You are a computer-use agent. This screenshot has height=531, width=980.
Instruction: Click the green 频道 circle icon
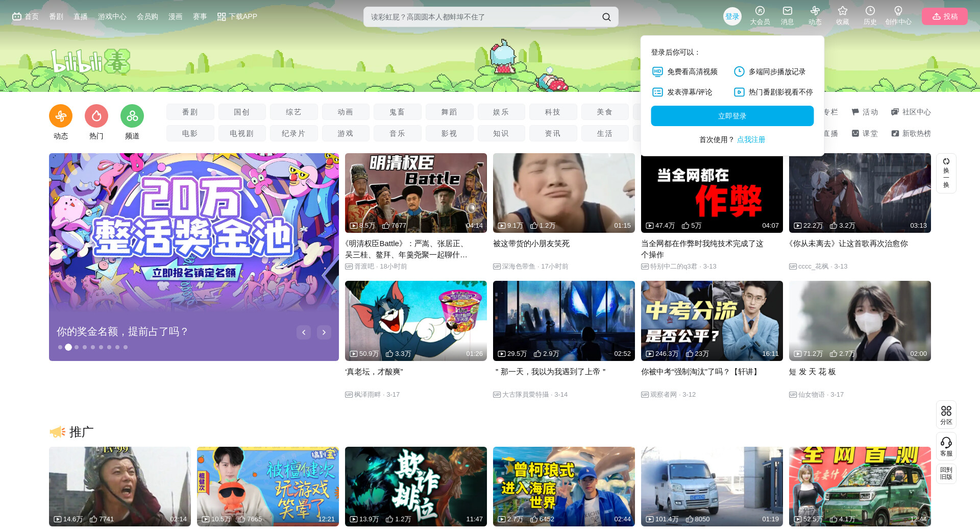[132, 116]
